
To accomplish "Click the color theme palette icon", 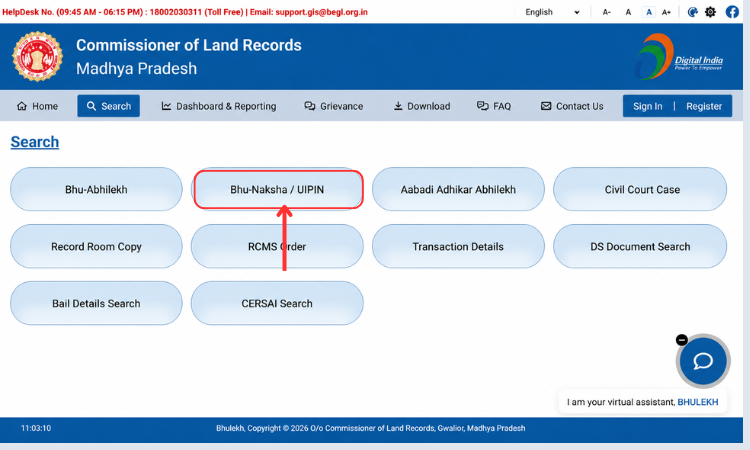I will 692,12.
